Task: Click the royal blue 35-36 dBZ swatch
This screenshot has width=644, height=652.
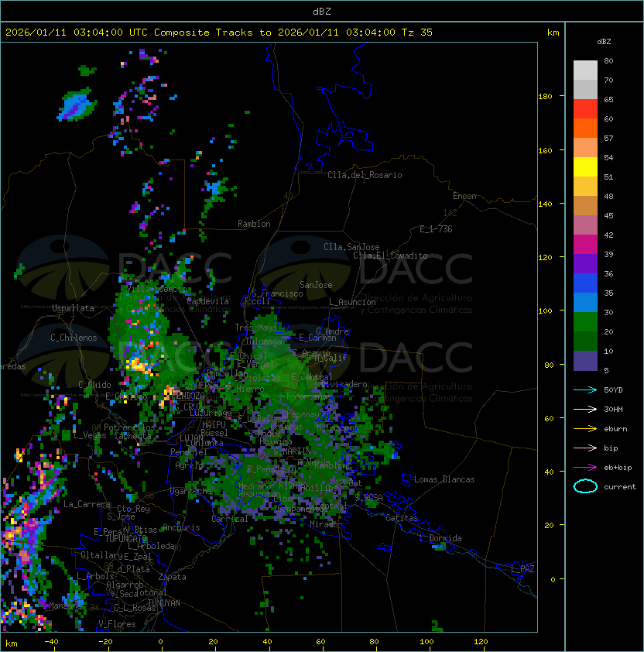Action: 585,283
